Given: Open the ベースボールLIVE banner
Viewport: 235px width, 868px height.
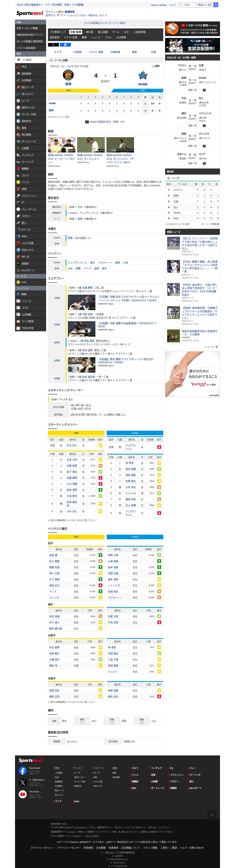Looking at the screenshot, I should pos(192,45).
